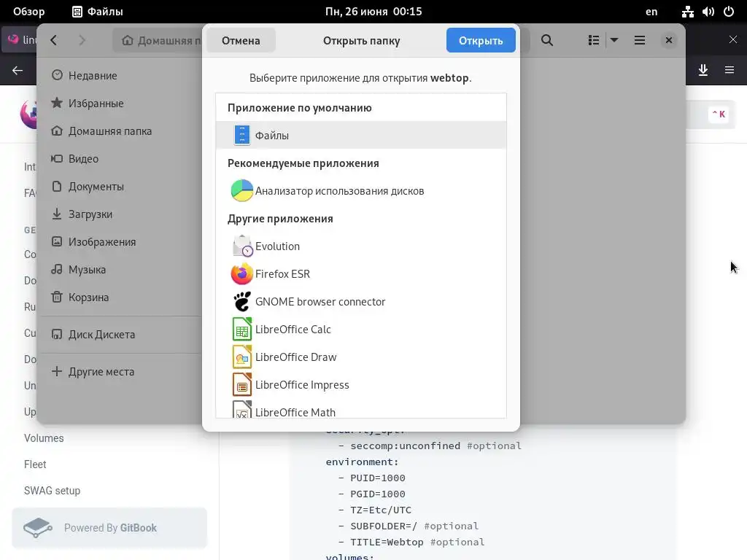Go forward with Files window forward arrow
Viewport: 747px width, 560px height.
(x=82, y=41)
